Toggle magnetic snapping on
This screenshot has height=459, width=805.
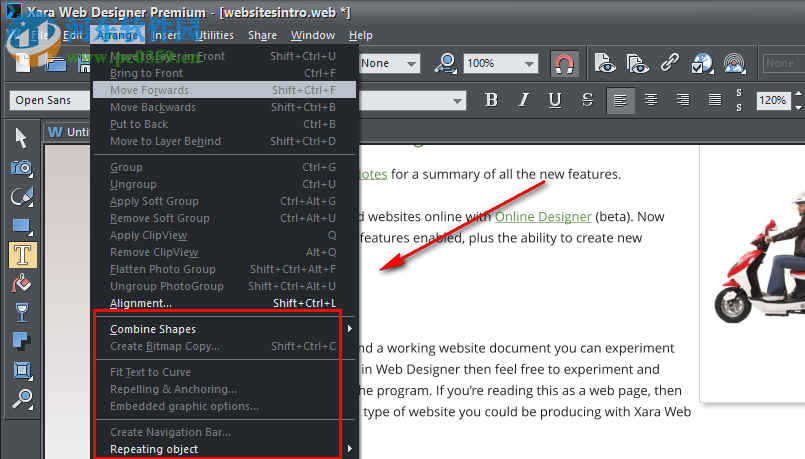pyautogui.click(x=564, y=64)
